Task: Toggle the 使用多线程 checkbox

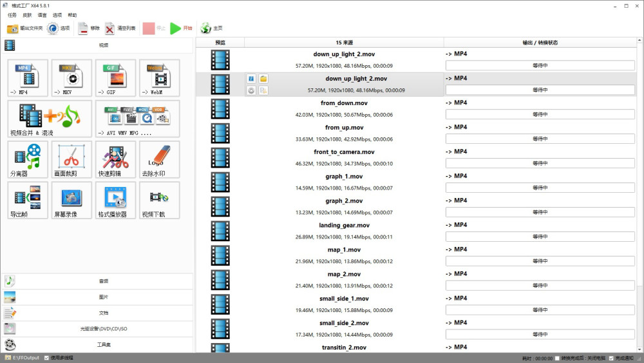Action: 46,358
